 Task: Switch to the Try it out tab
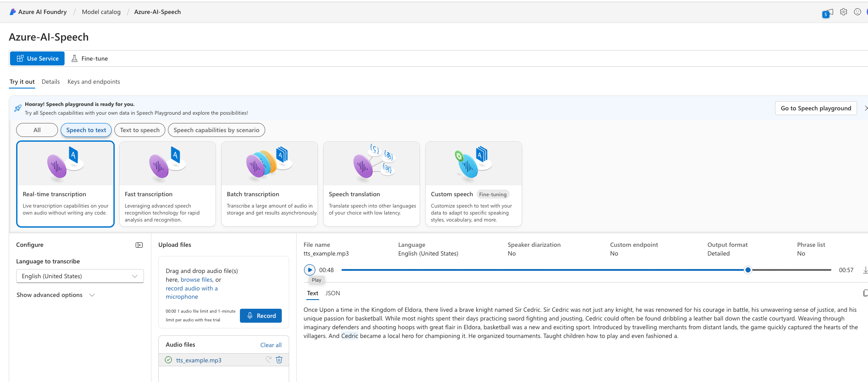pyautogui.click(x=22, y=82)
